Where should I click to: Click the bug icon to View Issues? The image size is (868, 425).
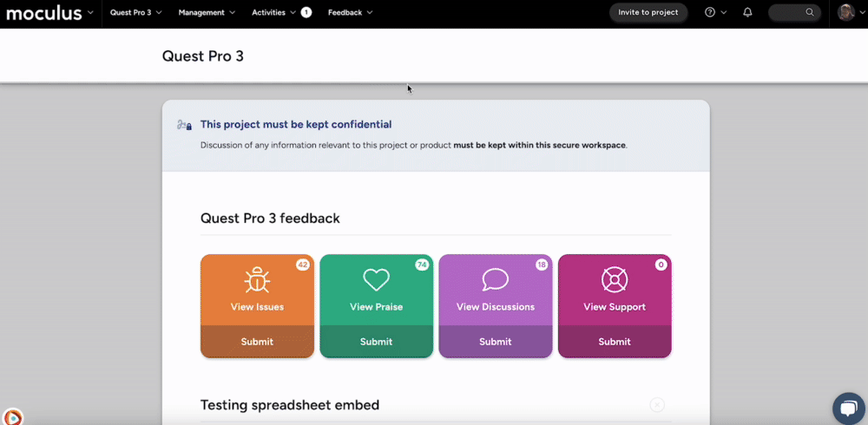(257, 279)
